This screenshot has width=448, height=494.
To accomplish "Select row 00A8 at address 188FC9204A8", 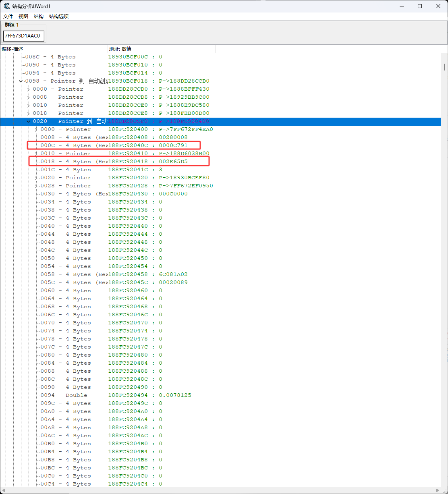I will pyautogui.click(x=220, y=428).
